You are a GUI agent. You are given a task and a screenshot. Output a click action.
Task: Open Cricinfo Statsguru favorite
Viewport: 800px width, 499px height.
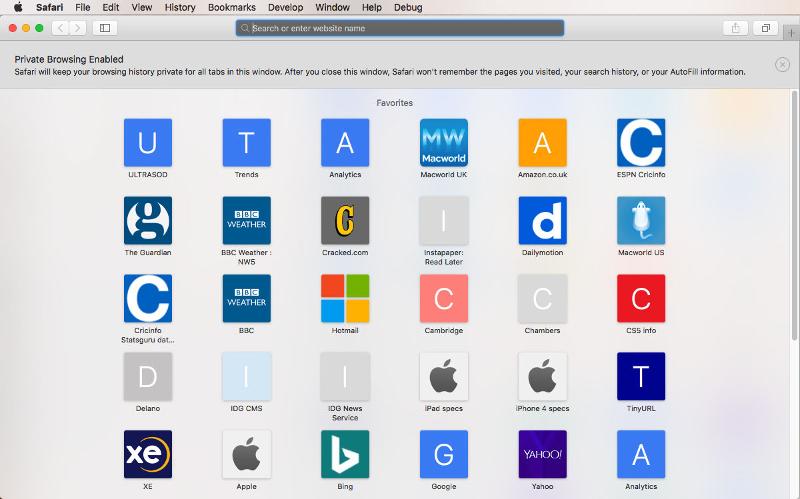[x=147, y=298]
